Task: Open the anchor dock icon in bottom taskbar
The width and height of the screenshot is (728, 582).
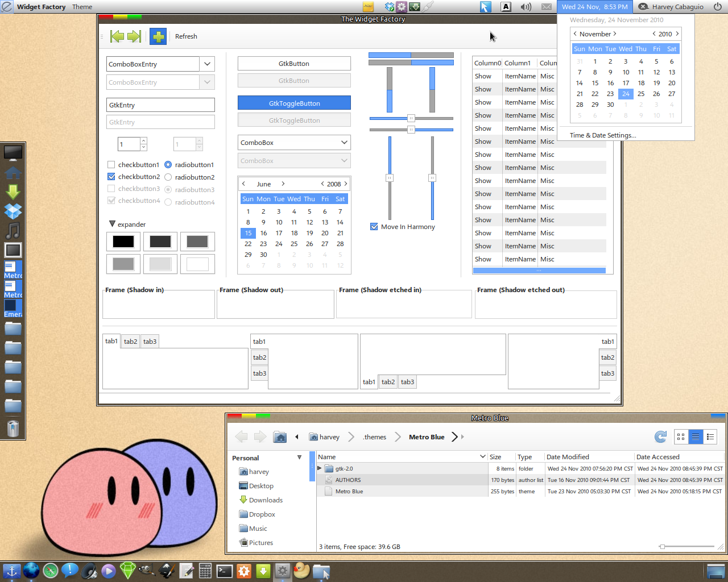Action: pos(12,571)
